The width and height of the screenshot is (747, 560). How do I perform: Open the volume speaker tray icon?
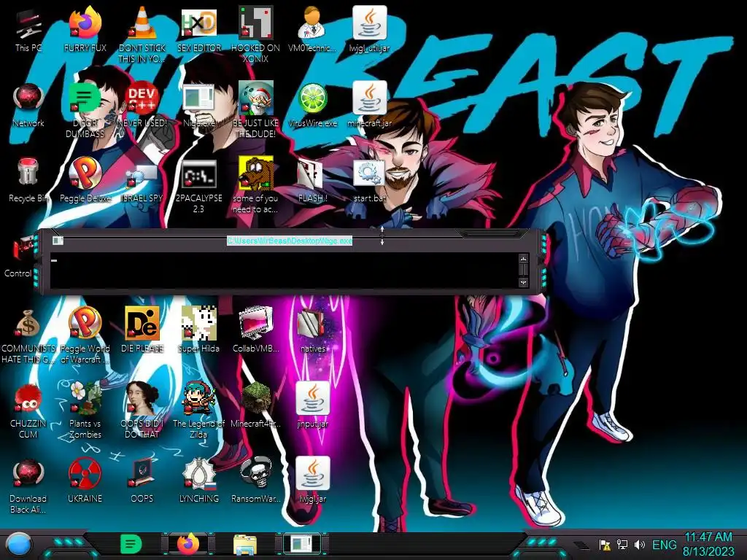click(639, 545)
